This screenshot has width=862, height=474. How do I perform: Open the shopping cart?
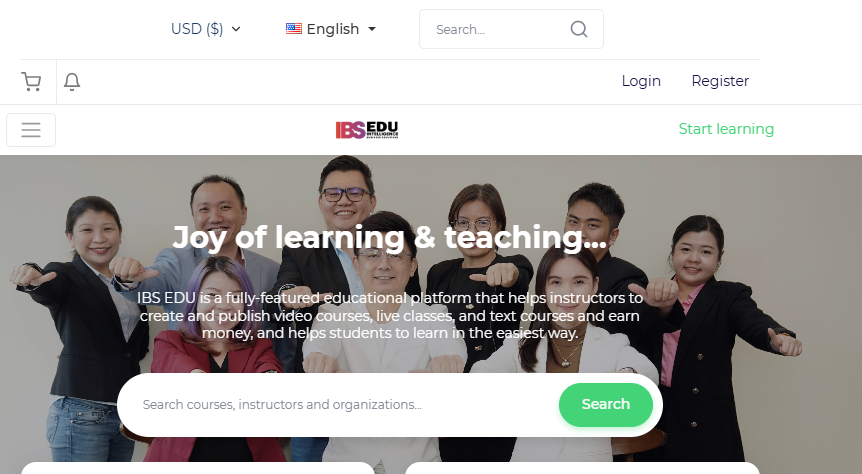click(31, 82)
